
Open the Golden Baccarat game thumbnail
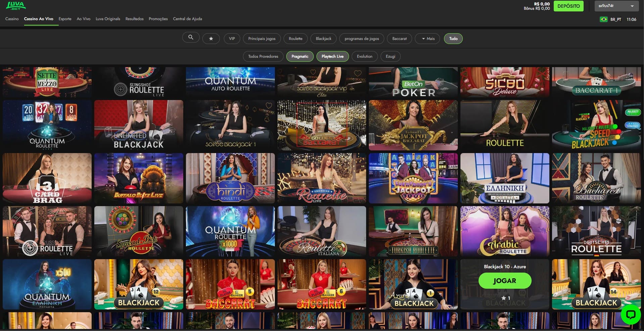tap(322, 125)
